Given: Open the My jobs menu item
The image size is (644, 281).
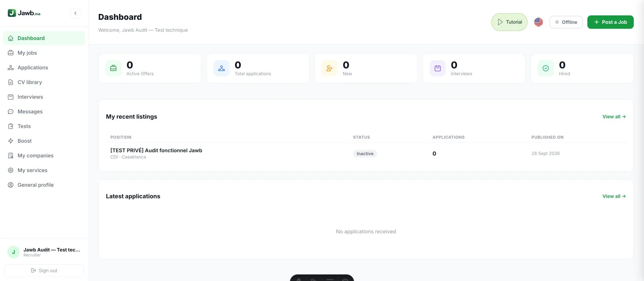Looking at the screenshot, I should pyautogui.click(x=44, y=53).
